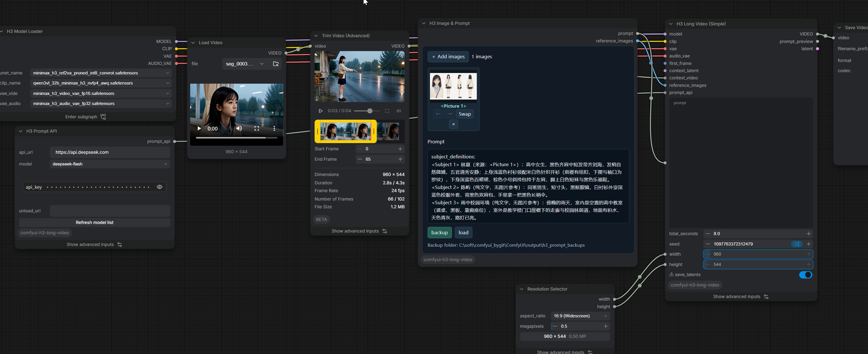Click Add images button

(448, 57)
